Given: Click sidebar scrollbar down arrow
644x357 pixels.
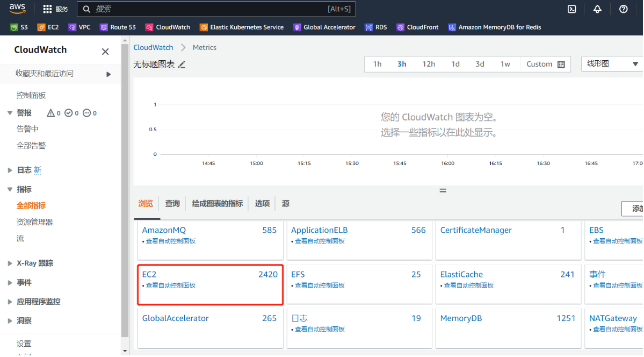Looking at the screenshot, I should (x=125, y=351).
